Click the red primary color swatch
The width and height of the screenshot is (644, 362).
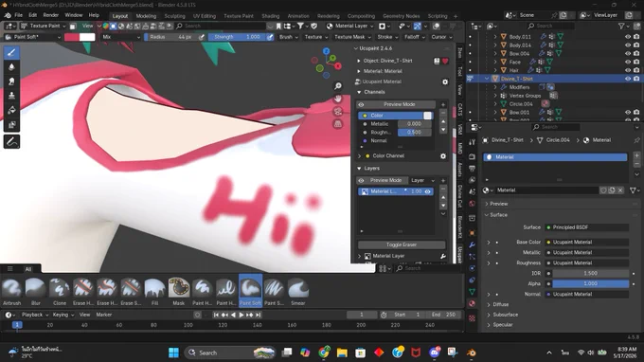(71, 37)
